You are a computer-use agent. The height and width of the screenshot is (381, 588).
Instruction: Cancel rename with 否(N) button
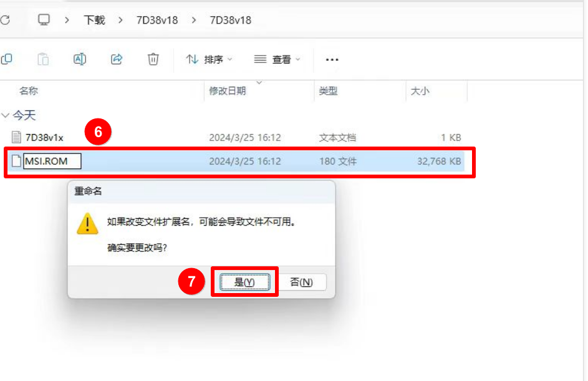point(301,282)
